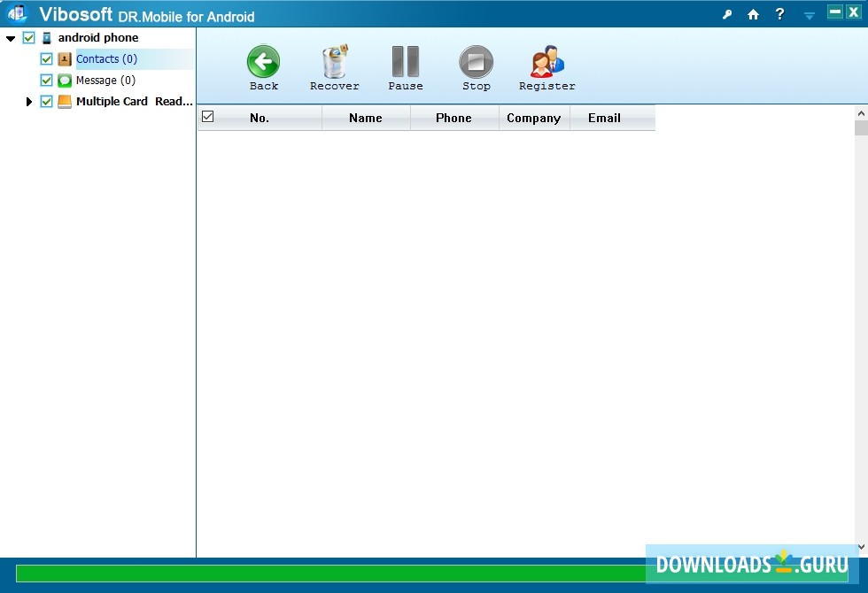
Task: Select Contacts (0) in the device tree
Action: (x=106, y=58)
